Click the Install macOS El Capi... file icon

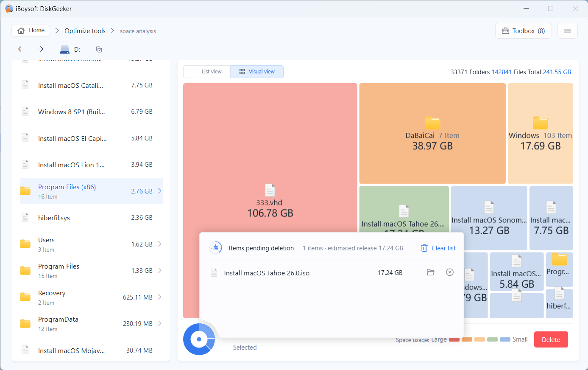[25, 138]
